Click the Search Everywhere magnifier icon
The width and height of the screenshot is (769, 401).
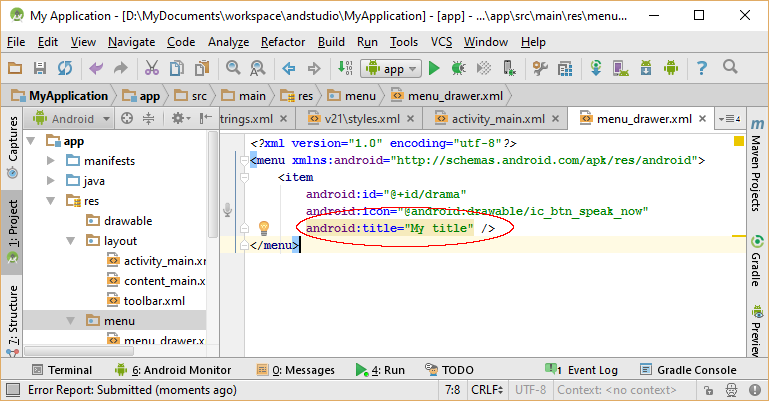click(x=730, y=67)
